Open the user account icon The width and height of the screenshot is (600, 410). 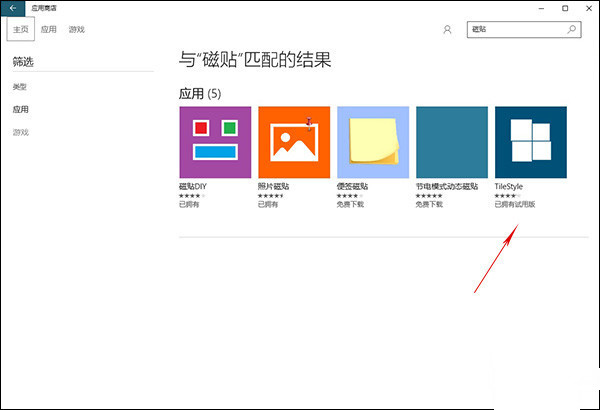coord(447,29)
